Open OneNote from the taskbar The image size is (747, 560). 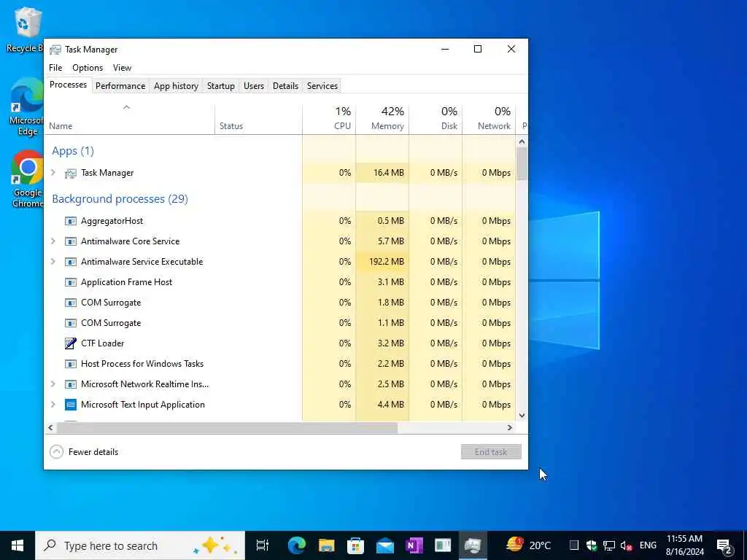414,545
